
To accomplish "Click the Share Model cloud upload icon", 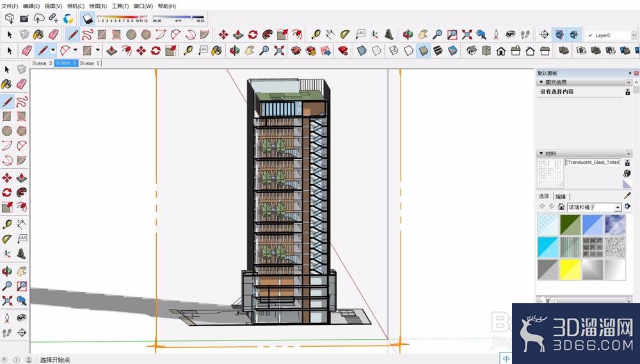I will (39, 19).
